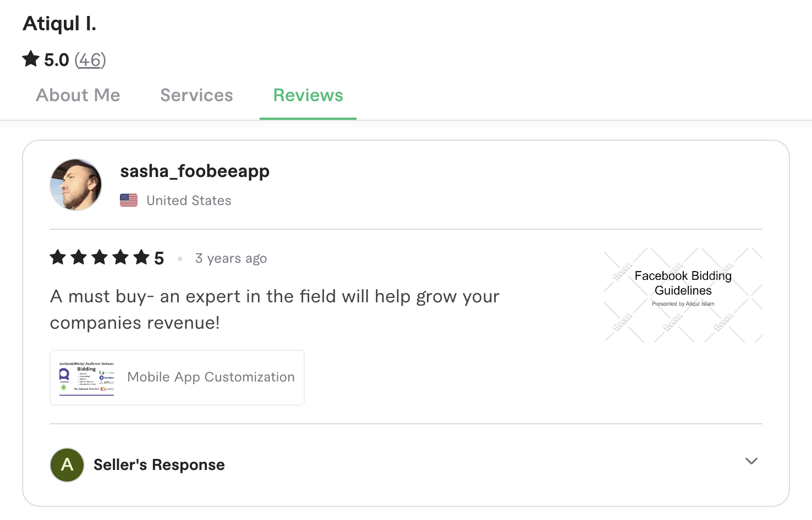Screen dimensions: 812x520
Task: Click the reviewer name sasha_foobeeapp
Action: point(195,171)
